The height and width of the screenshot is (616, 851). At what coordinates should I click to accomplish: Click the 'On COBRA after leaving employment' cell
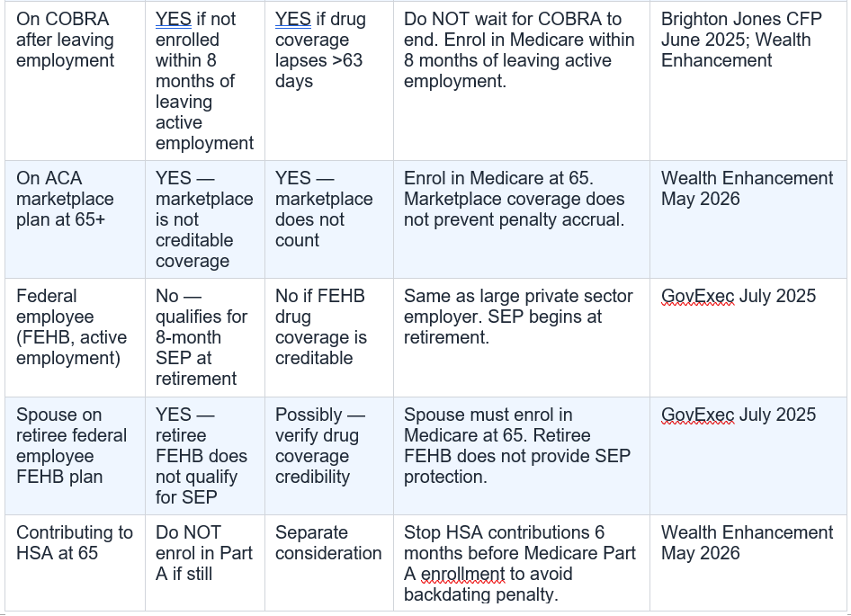point(75,82)
